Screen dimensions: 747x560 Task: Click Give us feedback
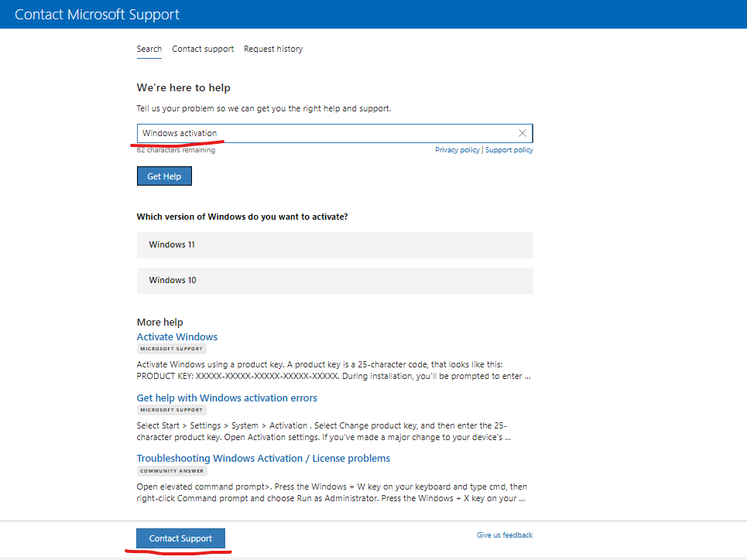point(504,534)
